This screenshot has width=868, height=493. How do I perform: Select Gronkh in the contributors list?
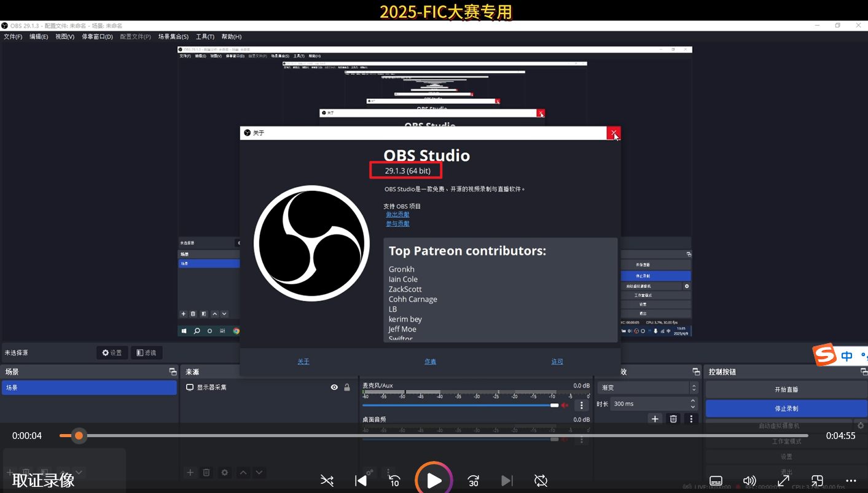point(402,269)
